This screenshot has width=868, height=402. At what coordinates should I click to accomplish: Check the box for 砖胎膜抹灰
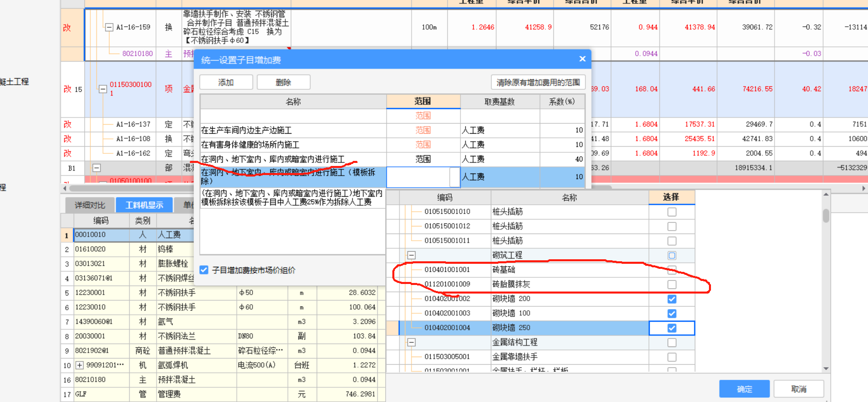click(672, 284)
